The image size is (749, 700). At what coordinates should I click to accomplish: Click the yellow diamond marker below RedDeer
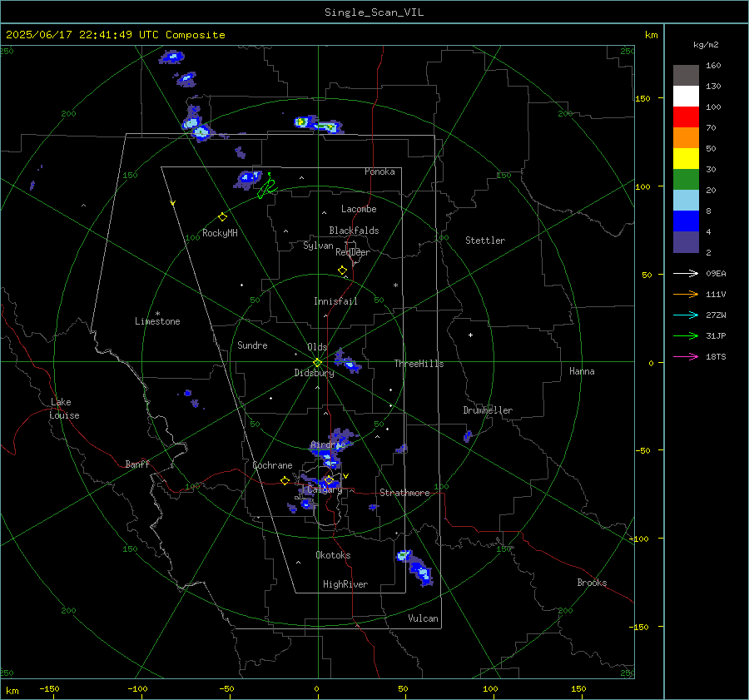(x=342, y=271)
